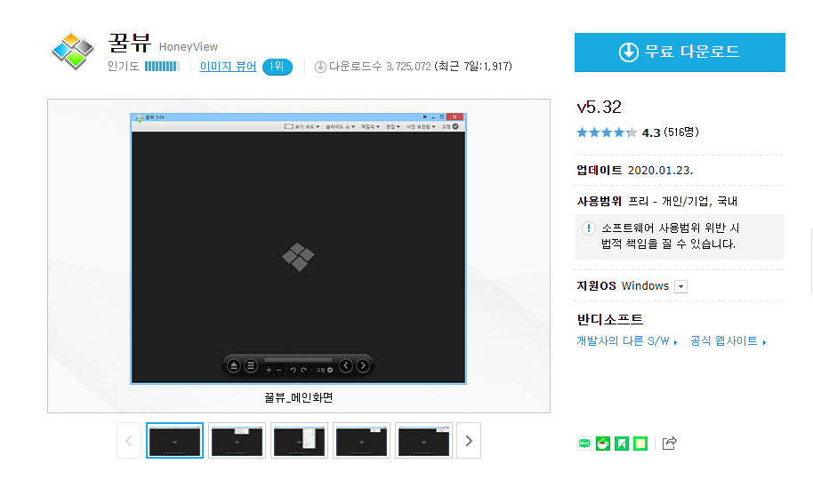Go to previous screenshot thumbnails
Image resolution: width=813 pixels, height=504 pixels.
tap(129, 441)
